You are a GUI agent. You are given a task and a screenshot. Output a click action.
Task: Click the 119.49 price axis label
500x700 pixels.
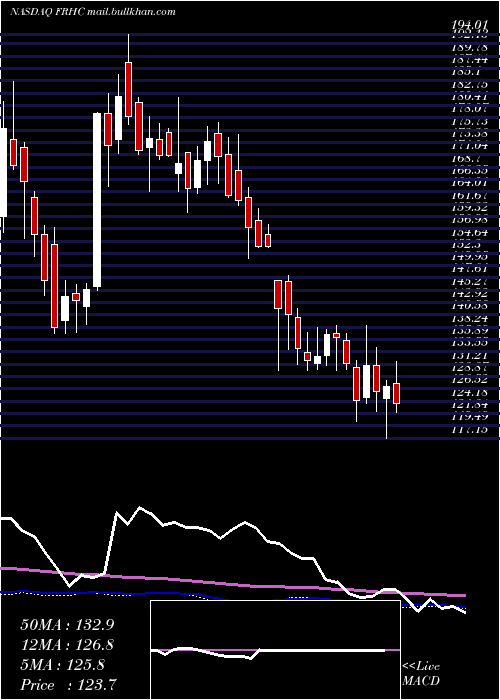coord(469,417)
